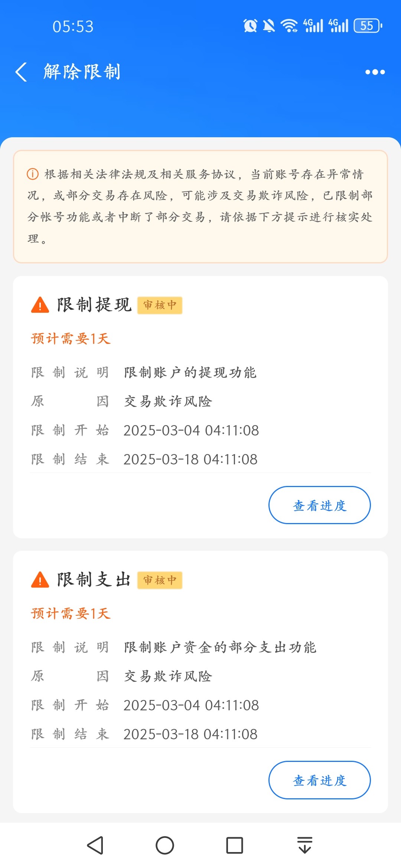
Task: Open the three-dot more options menu
Action: pos(375,72)
